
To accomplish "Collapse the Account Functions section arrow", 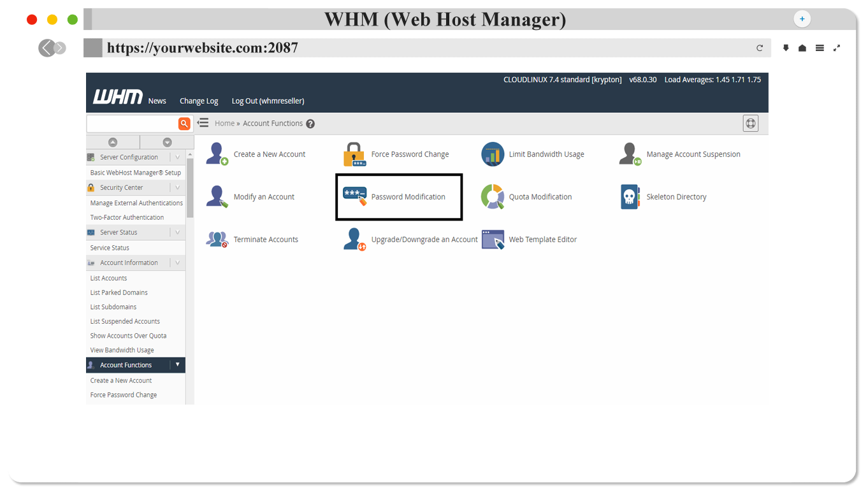I will coord(178,365).
